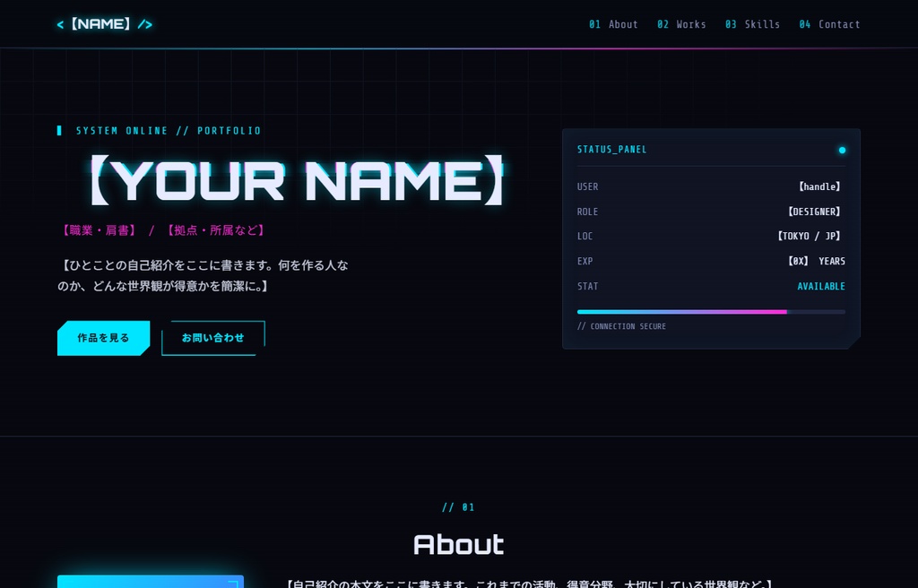Click the 【TOKYO / JP】 location value
The width and height of the screenshot is (918, 588).
click(808, 237)
